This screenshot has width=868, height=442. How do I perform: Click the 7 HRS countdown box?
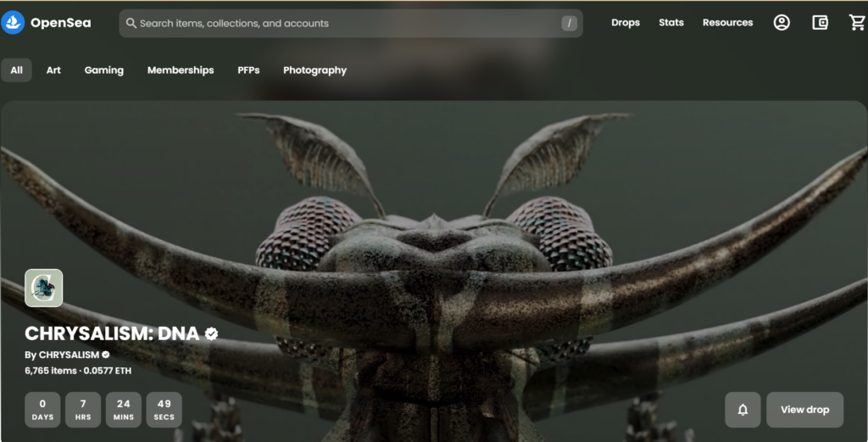(x=83, y=410)
